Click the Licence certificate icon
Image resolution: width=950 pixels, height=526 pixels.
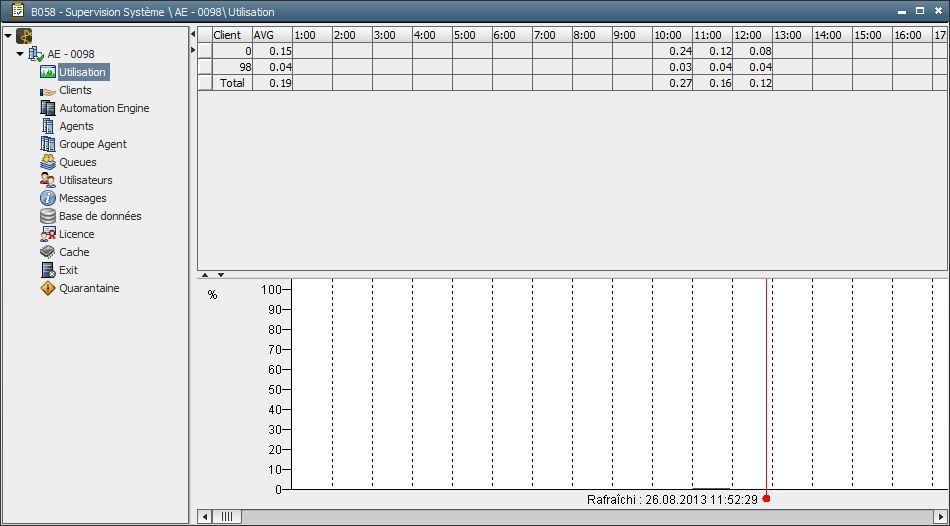pos(48,234)
